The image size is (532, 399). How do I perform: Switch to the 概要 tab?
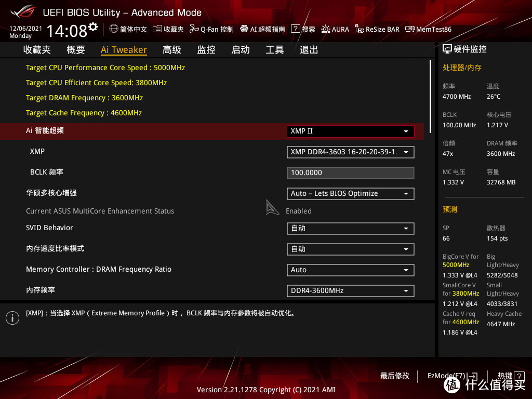(x=76, y=50)
